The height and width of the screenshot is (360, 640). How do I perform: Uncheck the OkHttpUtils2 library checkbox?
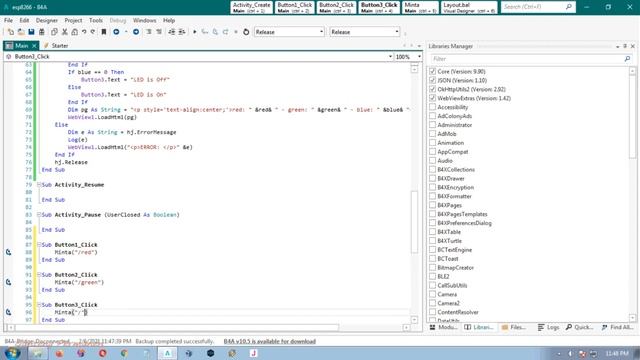point(432,89)
